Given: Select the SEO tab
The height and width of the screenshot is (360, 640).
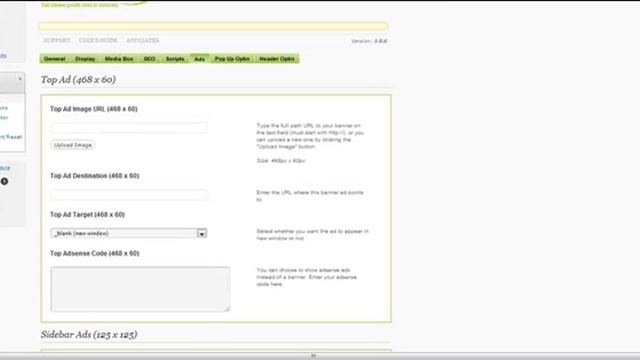Looking at the screenshot, I should (x=149, y=59).
